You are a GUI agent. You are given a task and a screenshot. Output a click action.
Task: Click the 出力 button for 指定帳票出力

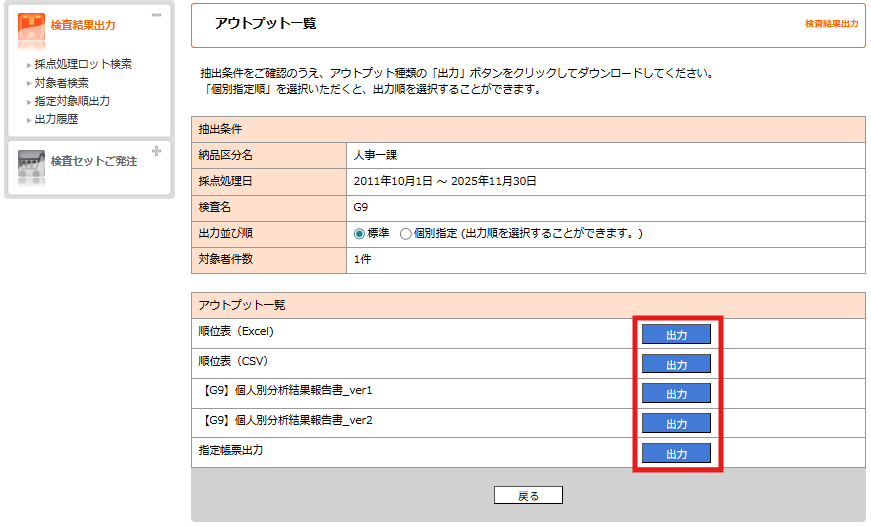coord(676,453)
